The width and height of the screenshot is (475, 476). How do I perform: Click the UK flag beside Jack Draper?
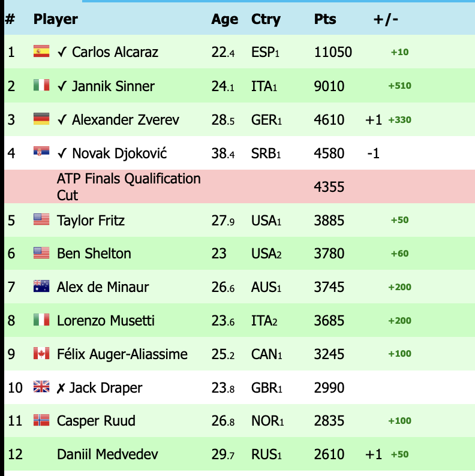tap(41, 387)
